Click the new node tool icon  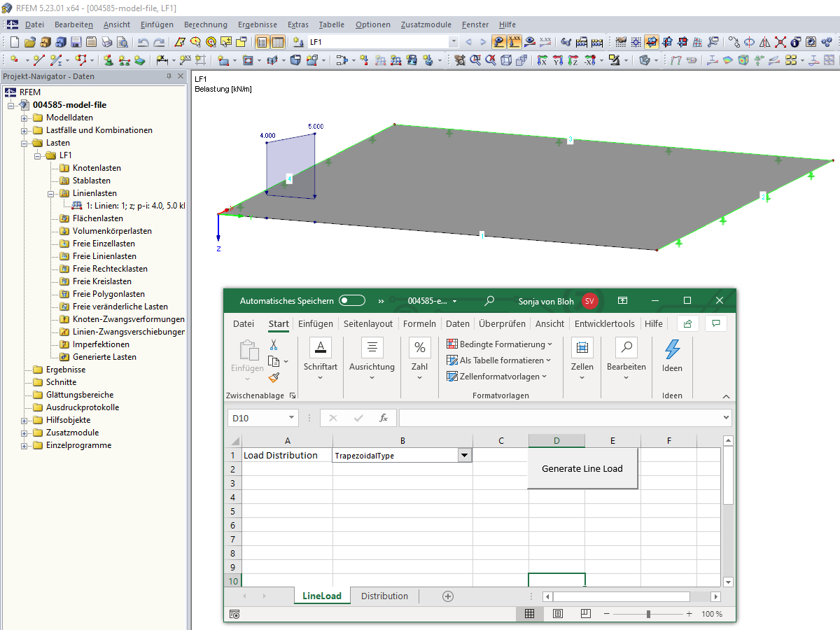tap(14, 60)
